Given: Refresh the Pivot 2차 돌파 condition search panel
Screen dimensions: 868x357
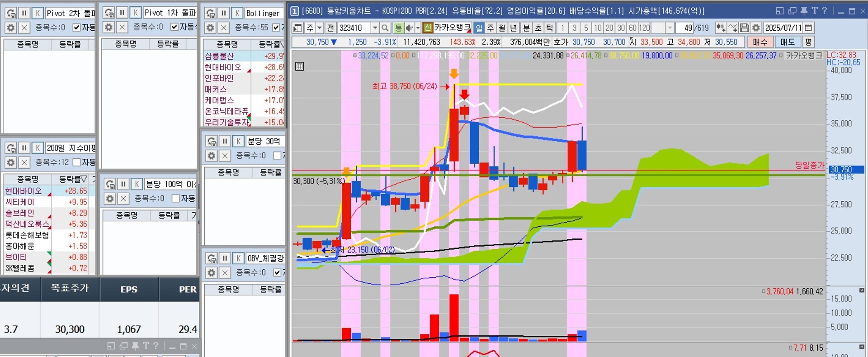Looking at the screenshot, I should [x=11, y=13].
